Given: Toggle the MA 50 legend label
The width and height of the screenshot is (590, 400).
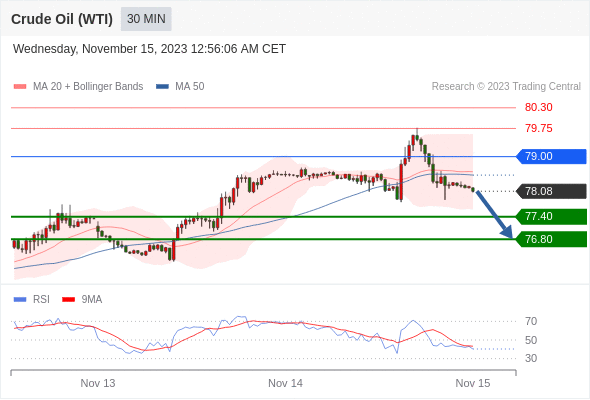Looking at the screenshot, I should (190, 87).
